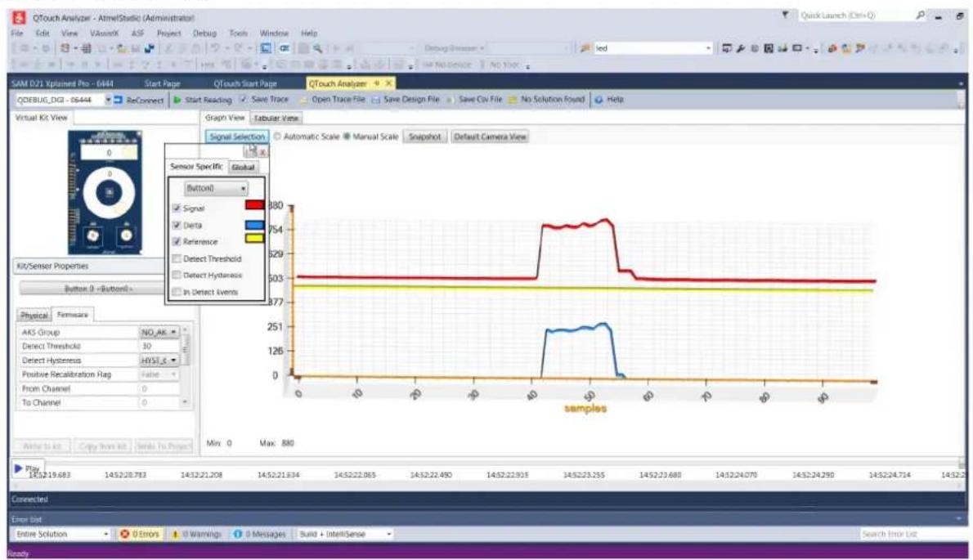This screenshot has height=560, width=973.
Task: Click the find-in-files magnifier toolbar icon
Action: pyautogui.click(x=317, y=48)
